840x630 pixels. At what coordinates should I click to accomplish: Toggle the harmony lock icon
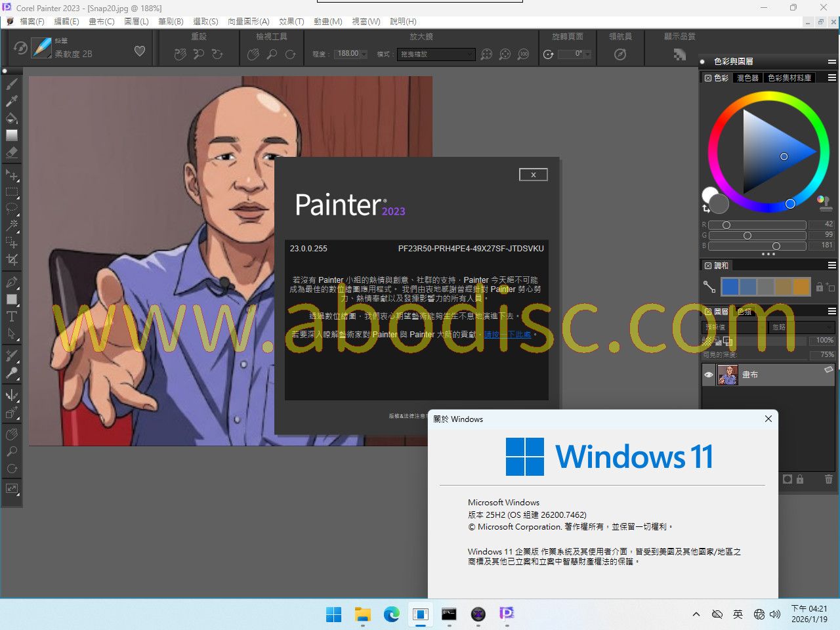click(x=820, y=287)
